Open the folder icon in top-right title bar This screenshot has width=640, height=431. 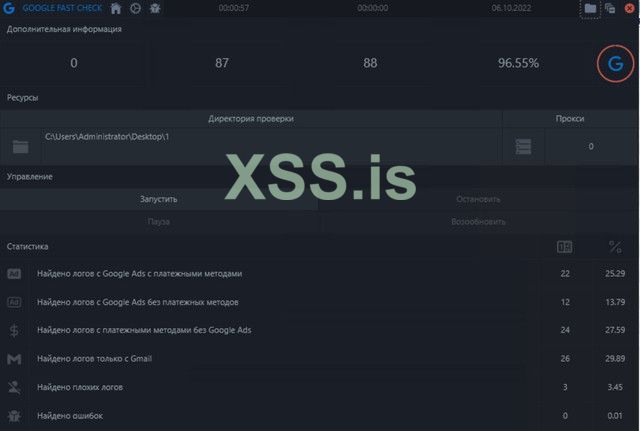pyautogui.click(x=590, y=8)
